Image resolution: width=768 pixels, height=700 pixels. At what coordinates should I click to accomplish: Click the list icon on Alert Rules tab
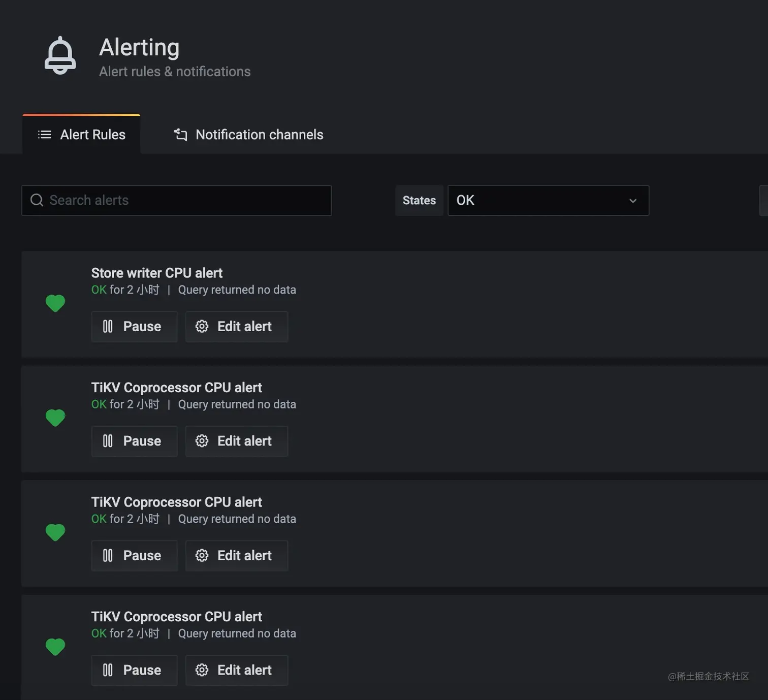45,135
